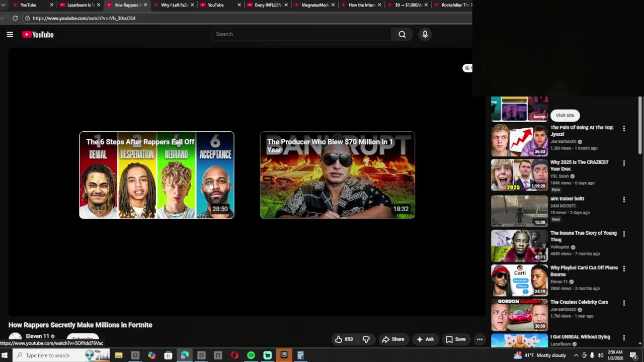Open the YouTube hamburger guide menu
The image size is (644, 362).
coord(10,34)
